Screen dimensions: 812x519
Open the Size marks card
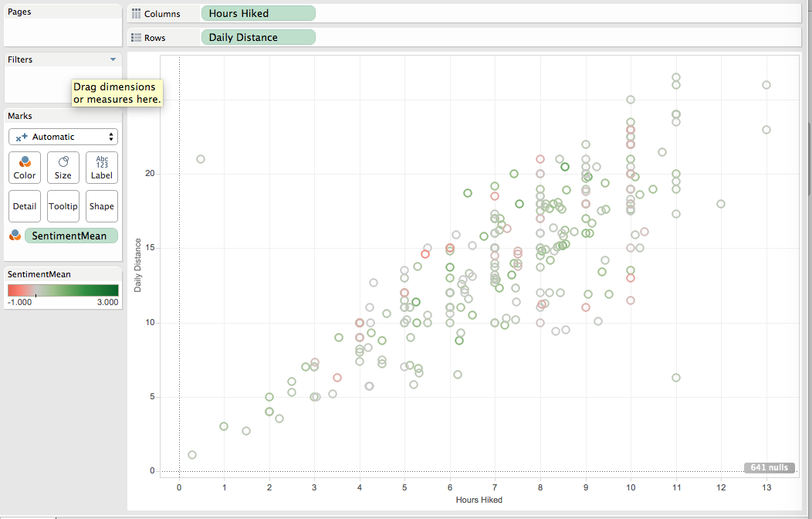(x=63, y=168)
